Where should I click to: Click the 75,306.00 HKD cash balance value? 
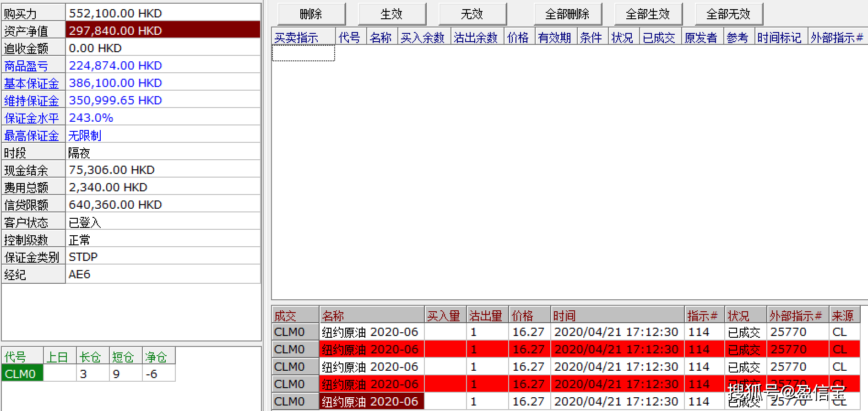112,170
